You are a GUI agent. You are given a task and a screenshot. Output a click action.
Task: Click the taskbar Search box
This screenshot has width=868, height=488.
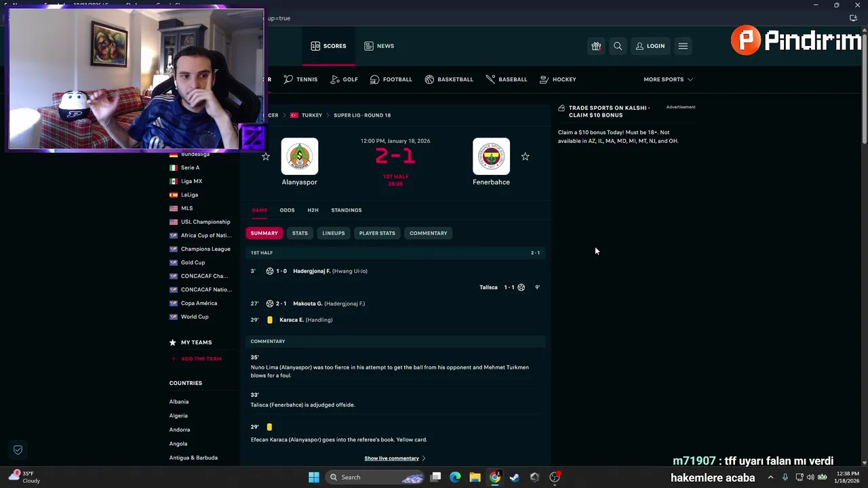click(x=374, y=477)
